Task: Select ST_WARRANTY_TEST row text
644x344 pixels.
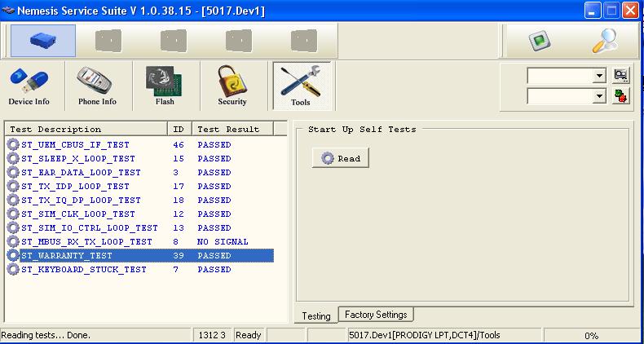Action: point(67,256)
